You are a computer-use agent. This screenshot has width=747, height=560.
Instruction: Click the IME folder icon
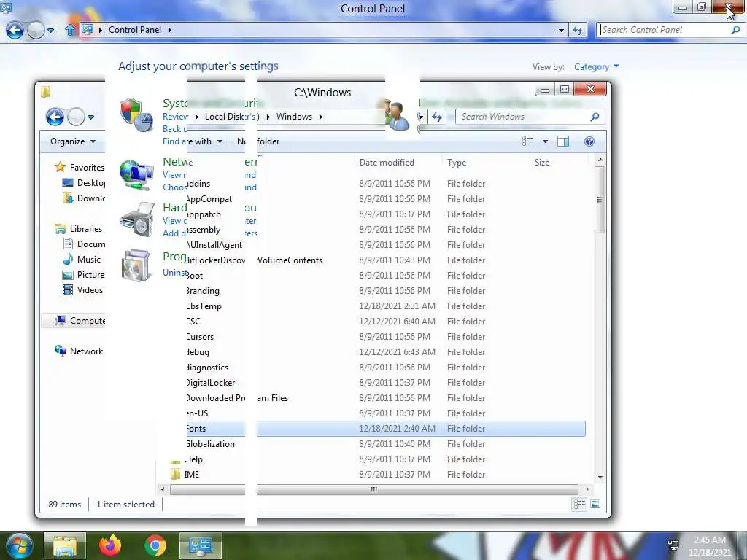tap(175, 474)
